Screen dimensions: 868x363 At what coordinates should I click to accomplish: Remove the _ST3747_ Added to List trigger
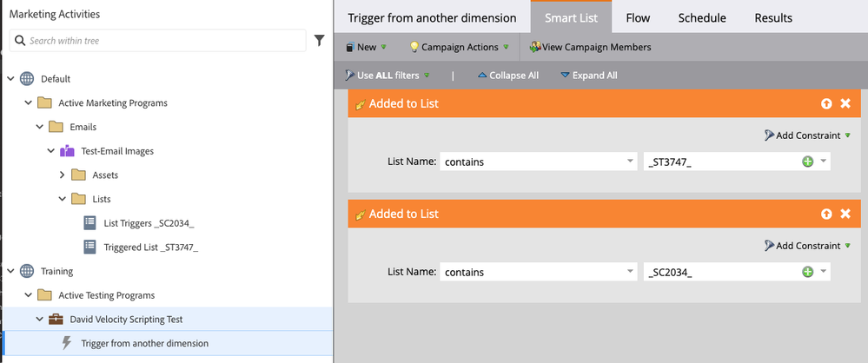coord(845,103)
